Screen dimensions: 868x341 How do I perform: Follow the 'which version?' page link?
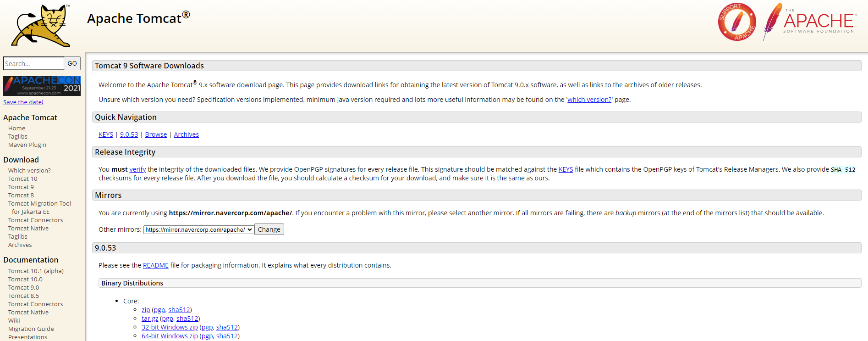tap(589, 100)
